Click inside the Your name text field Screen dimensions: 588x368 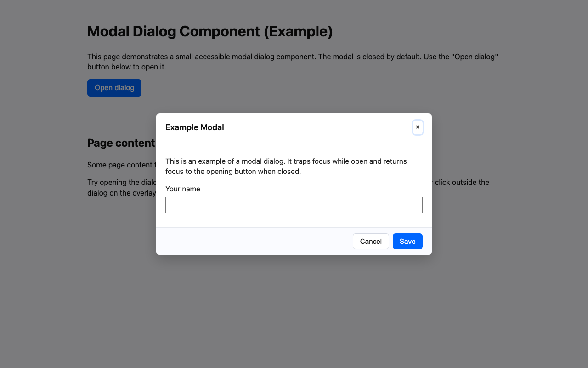pyautogui.click(x=294, y=205)
